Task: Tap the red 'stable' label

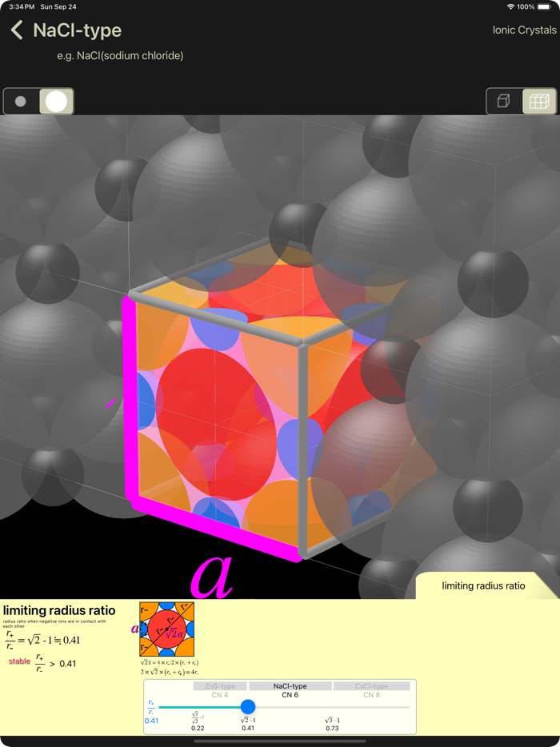Action: click(x=19, y=661)
